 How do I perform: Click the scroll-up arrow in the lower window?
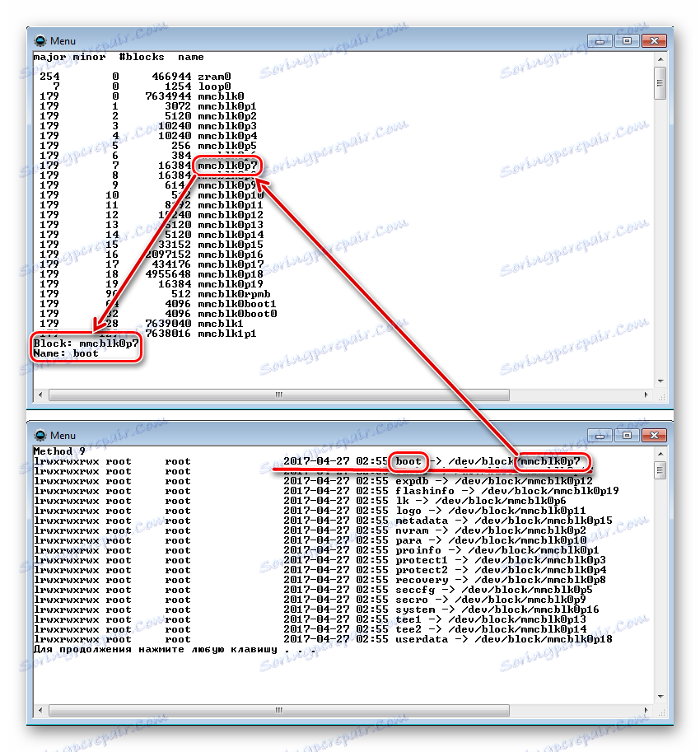(660, 454)
